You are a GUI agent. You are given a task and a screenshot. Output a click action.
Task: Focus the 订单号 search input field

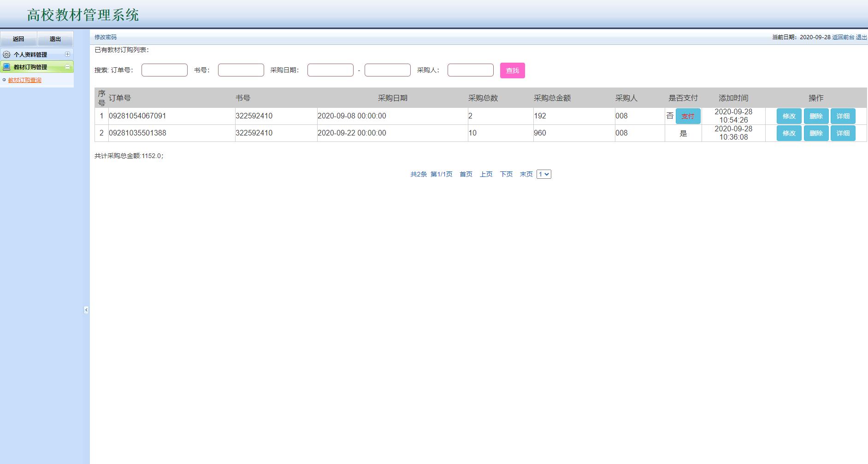tap(165, 70)
